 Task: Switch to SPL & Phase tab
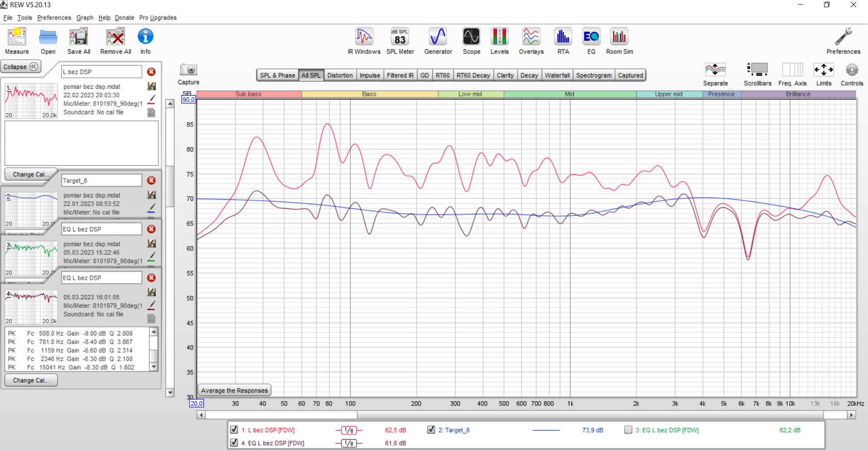click(277, 75)
